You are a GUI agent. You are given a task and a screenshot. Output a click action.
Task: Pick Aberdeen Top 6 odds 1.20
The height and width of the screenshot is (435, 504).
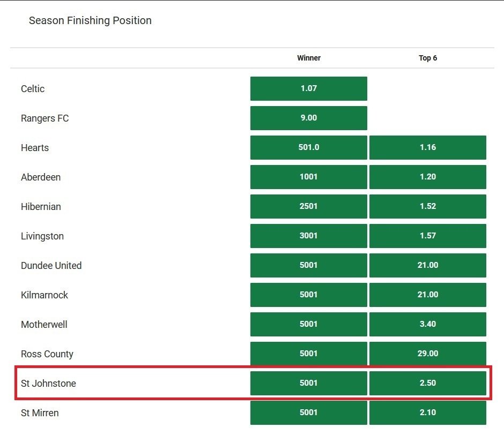tap(427, 177)
